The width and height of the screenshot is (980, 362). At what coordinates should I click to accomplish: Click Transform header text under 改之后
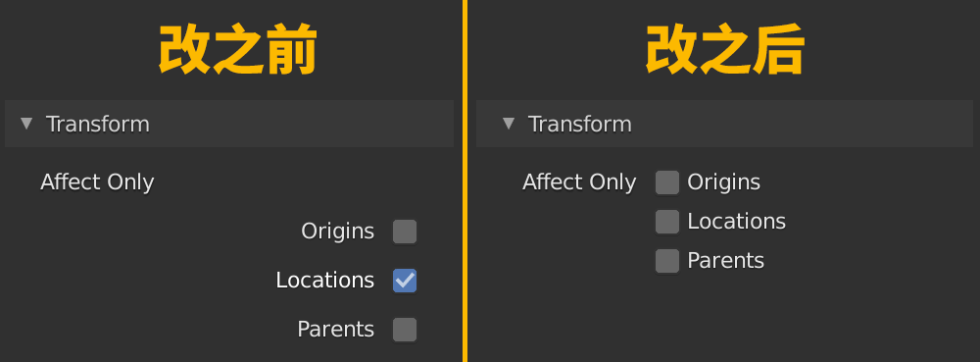[580, 124]
